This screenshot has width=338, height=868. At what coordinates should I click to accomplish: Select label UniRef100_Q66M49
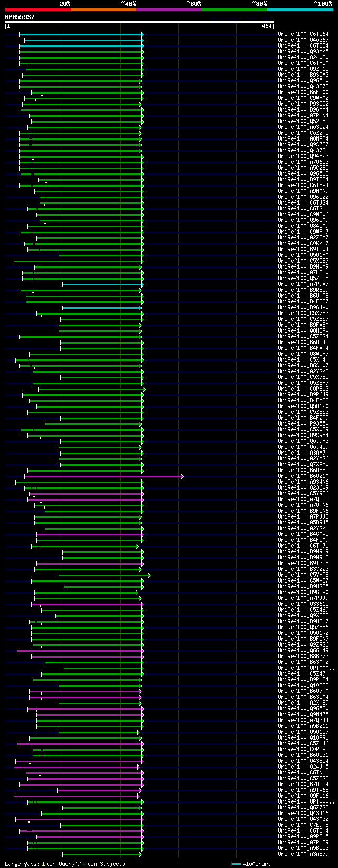pyautogui.click(x=303, y=651)
